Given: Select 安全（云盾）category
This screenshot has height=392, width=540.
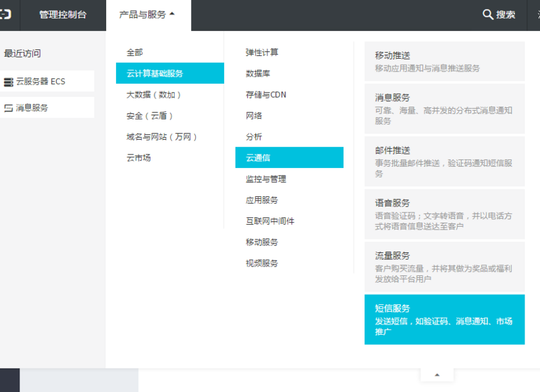Looking at the screenshot, I should point(170,115).
